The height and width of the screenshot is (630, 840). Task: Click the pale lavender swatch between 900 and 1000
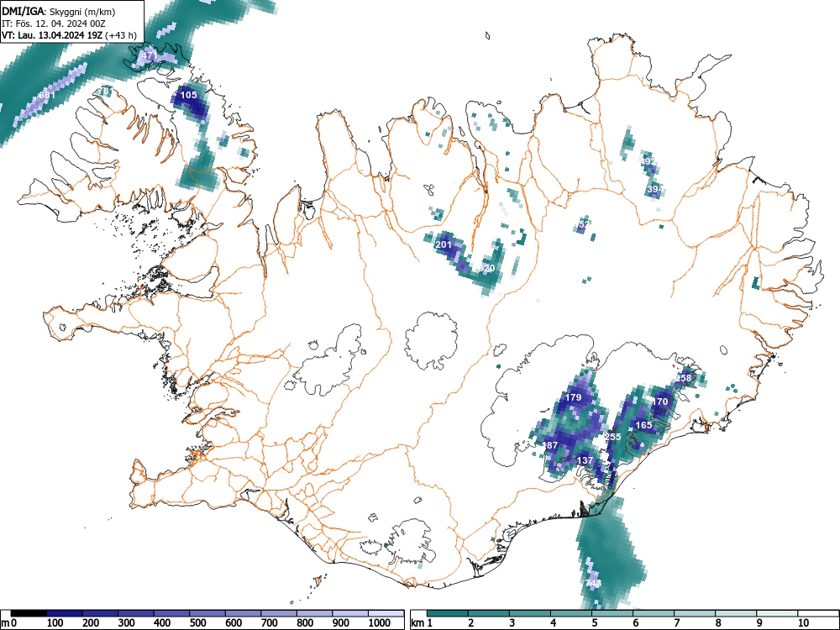click(x=350, y=613)
